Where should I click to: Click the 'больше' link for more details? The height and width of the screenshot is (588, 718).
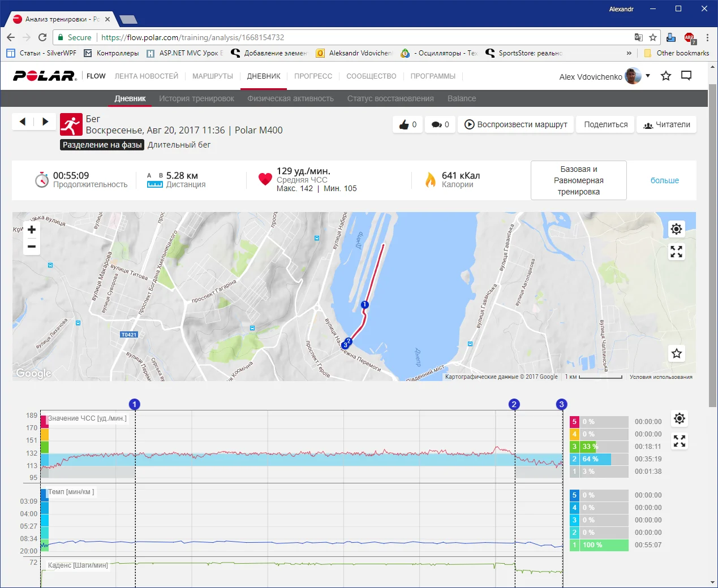pyautogui.click(x=664, y=180)
